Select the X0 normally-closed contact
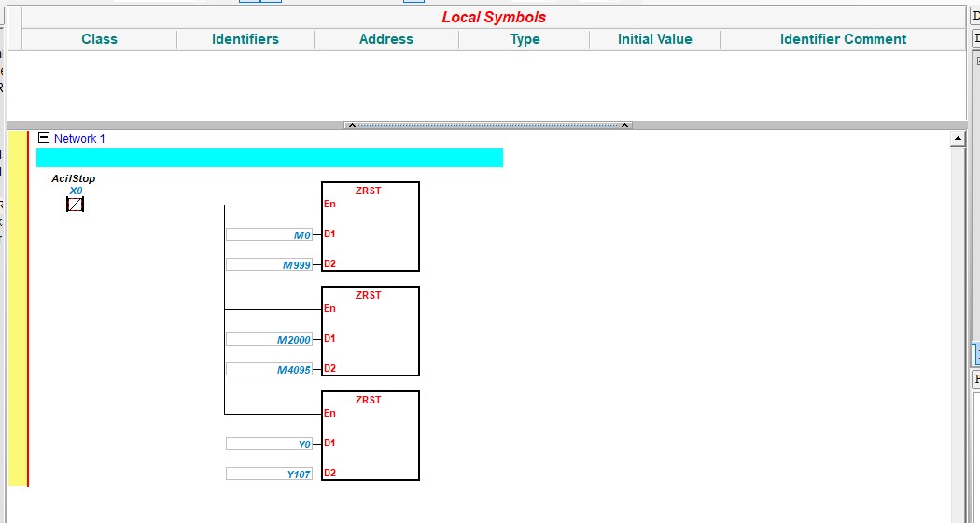Screen dimensions: 980x523 pos(75,204)
